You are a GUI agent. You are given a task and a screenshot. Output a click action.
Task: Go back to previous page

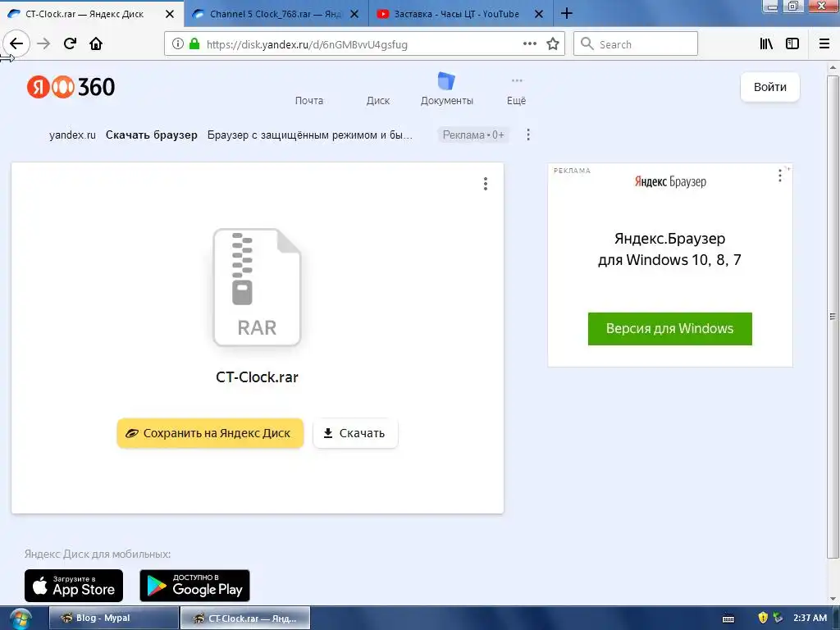tap(16, 43)
